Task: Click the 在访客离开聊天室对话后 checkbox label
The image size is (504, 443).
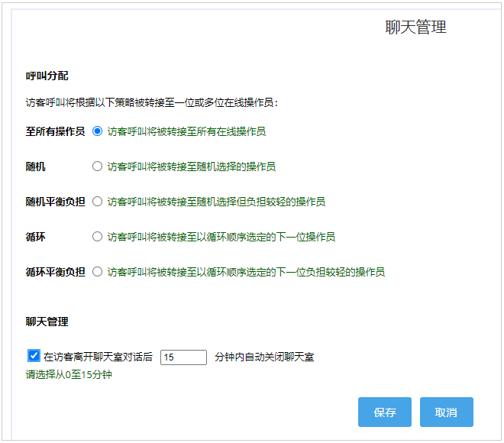Action: [99, 357]
